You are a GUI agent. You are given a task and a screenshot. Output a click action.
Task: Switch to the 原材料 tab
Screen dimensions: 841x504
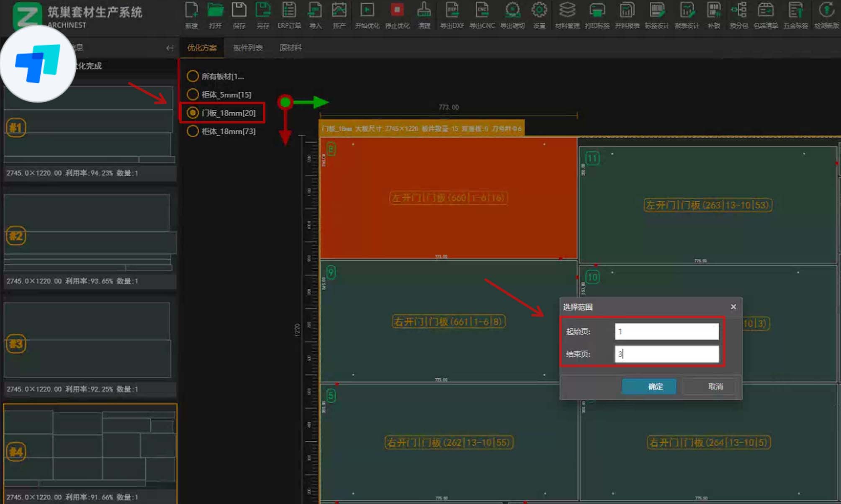click(290, 48)
